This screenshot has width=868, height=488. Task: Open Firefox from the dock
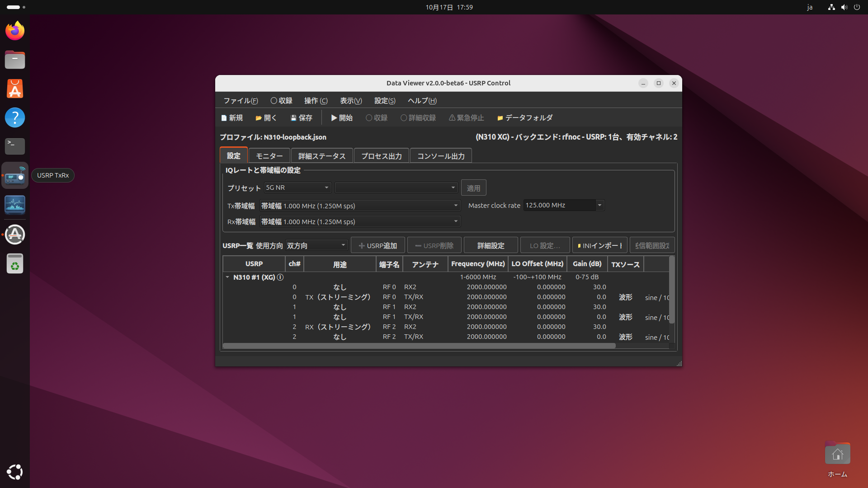tap(15, 31)
